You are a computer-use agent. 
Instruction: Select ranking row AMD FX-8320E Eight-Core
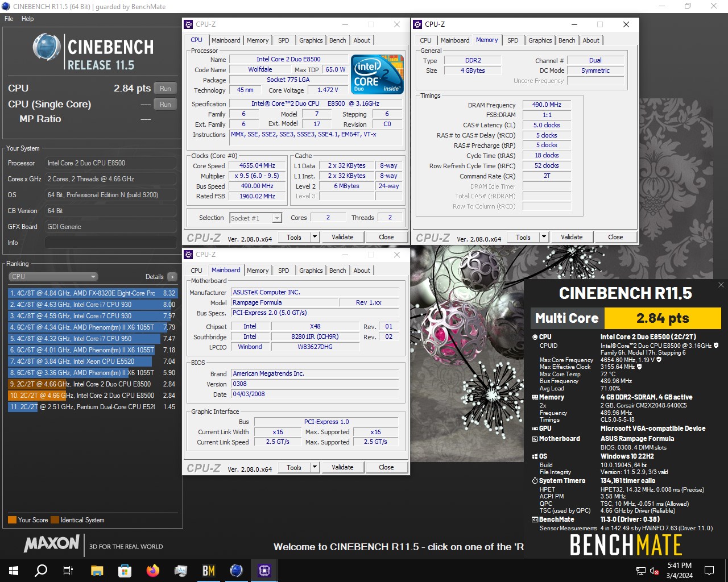(93, 293)
